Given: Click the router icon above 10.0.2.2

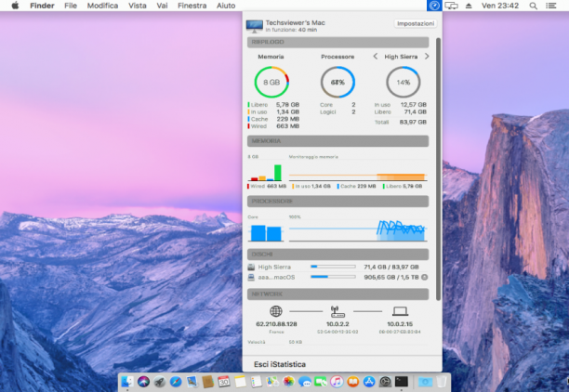Looking at the screenshot, I should click(337, 311).
